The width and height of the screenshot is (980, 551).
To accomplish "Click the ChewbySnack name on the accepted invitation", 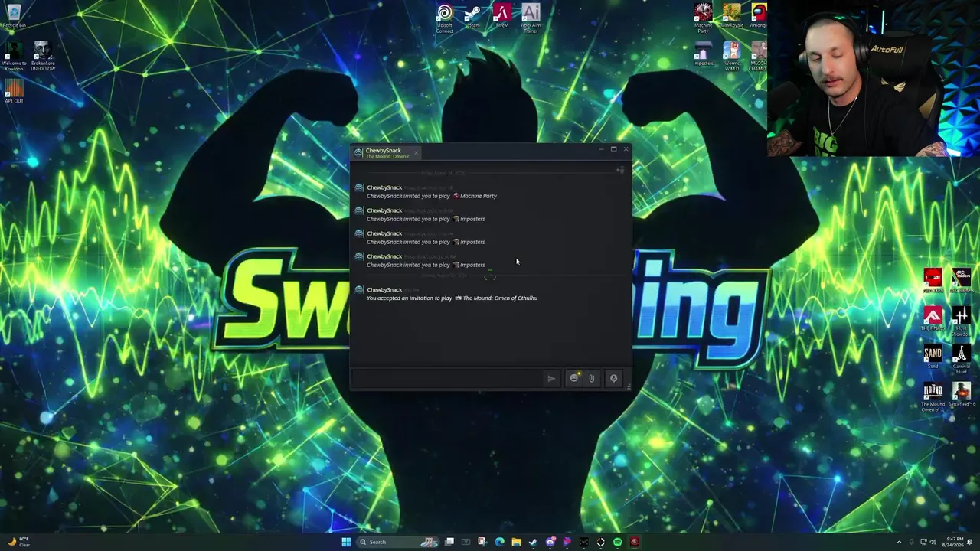I will (x=384, y=289).
